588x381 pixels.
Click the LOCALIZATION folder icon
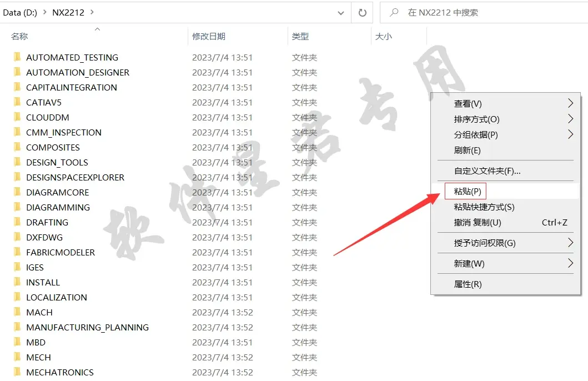pyautogui.click(x=17, y=297)
